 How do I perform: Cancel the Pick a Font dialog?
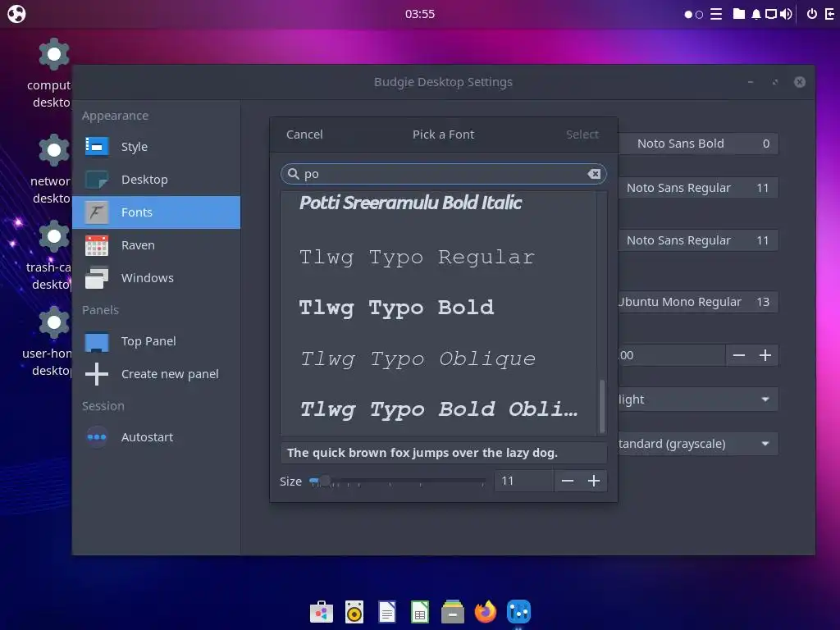(304, 135)
